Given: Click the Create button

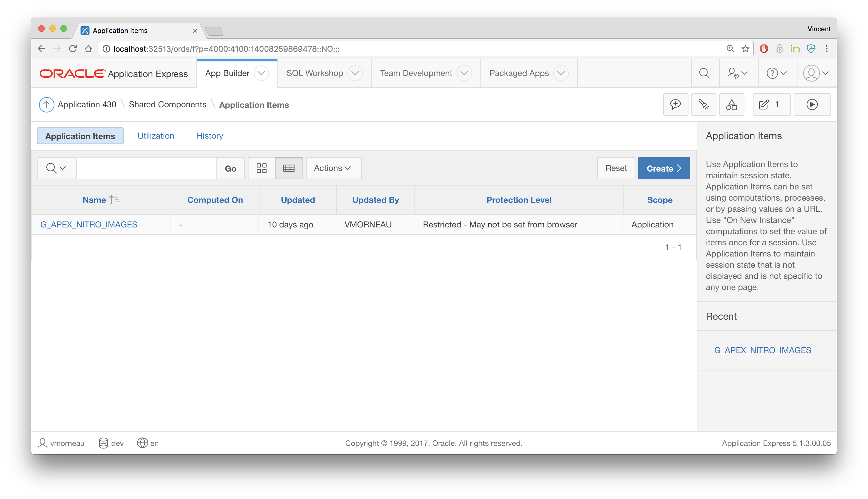Looking at the screenshot, I should click(664, 168).
